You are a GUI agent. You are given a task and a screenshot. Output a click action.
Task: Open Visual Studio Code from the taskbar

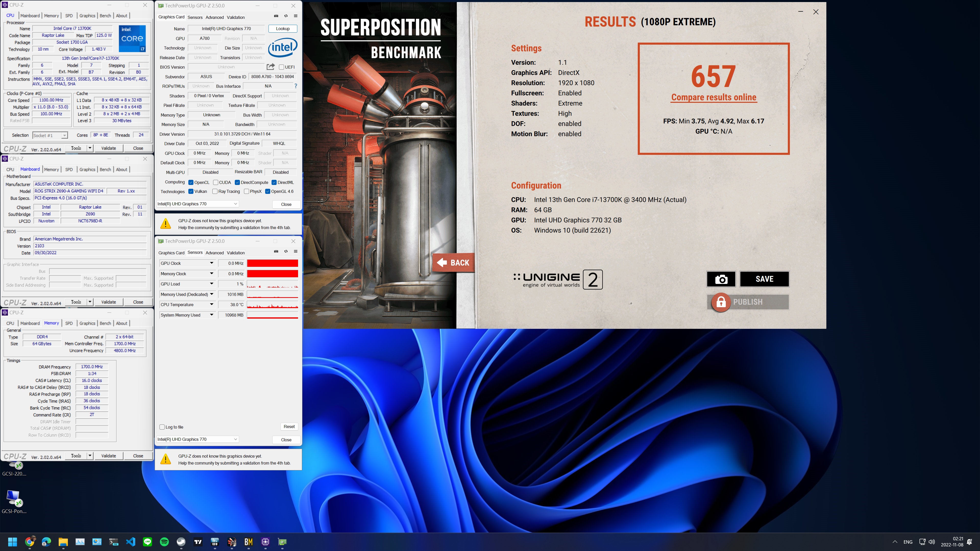coord(130,542)
